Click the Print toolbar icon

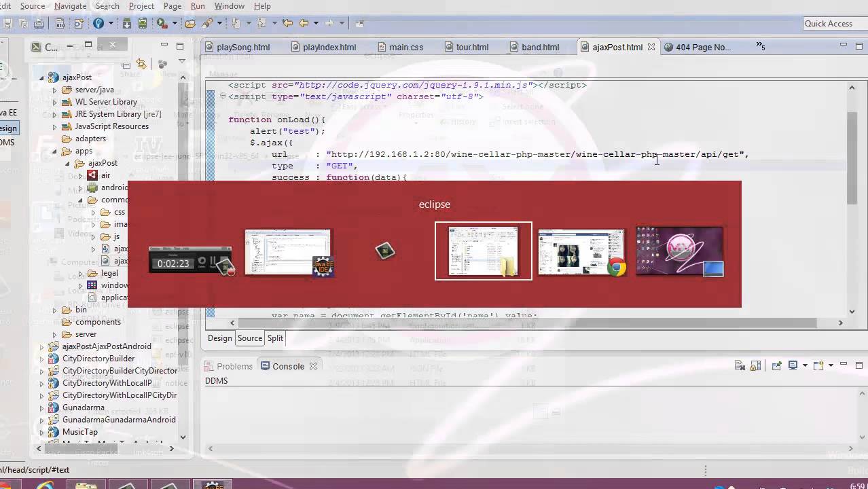click(x=39, y=24)
